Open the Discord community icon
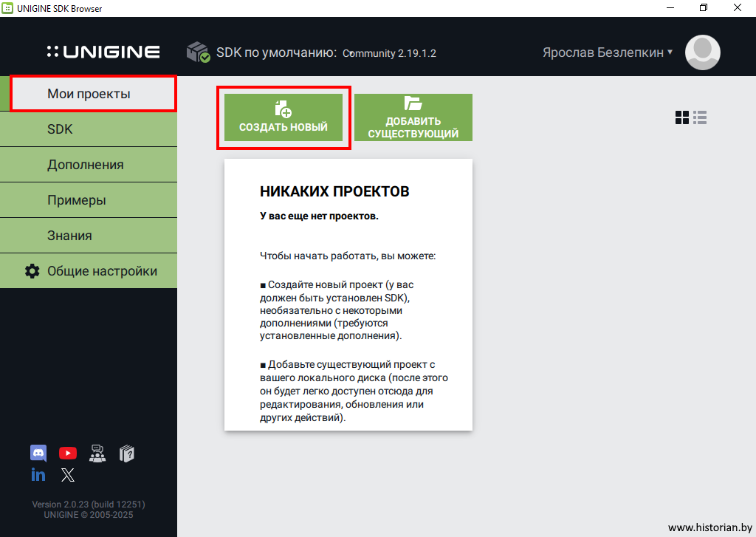The image size is (756, 537). tap(38, 453)
